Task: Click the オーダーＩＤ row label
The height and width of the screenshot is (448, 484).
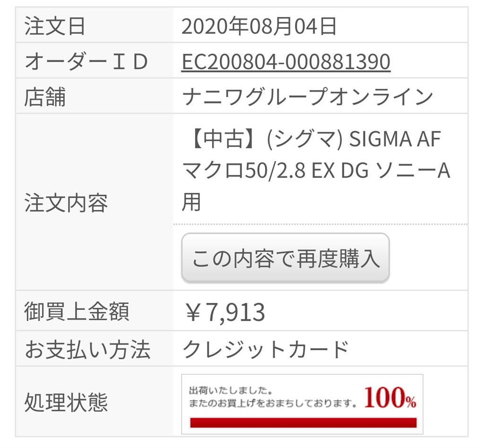Action: click(86, 62)
